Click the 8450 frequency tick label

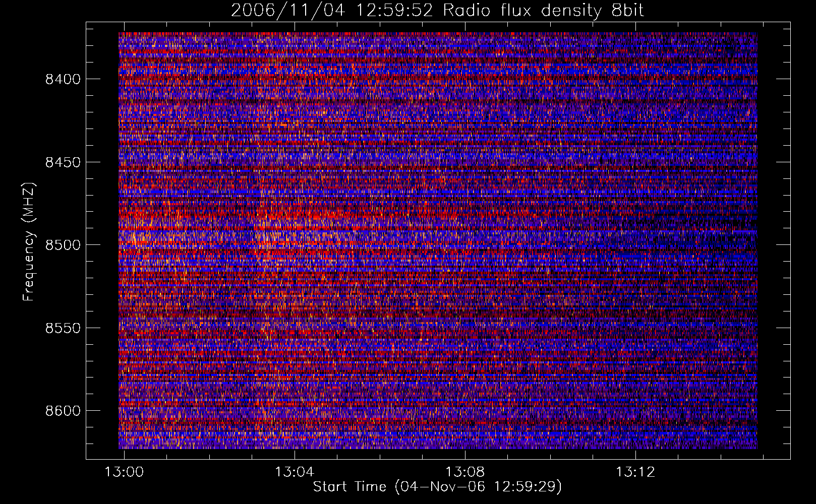pos(63,162)
